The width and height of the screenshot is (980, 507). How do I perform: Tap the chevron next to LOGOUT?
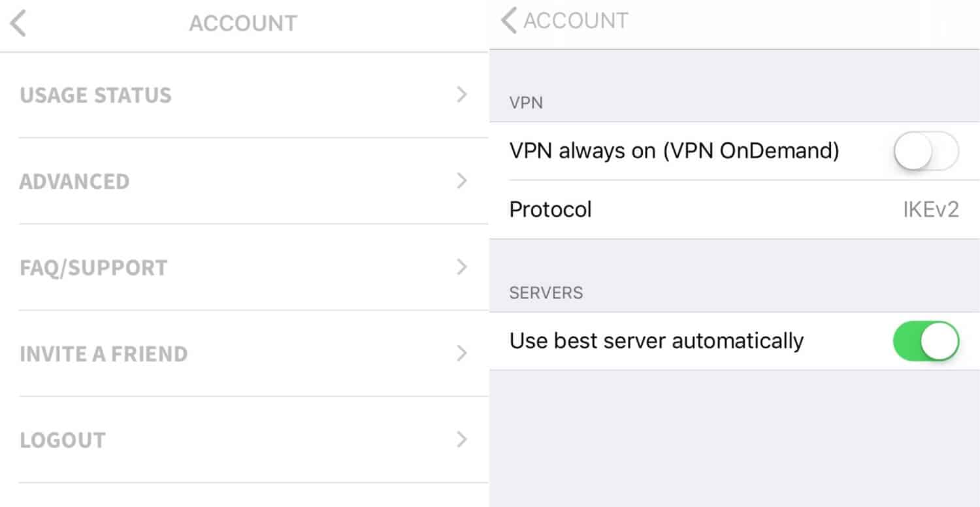pos(462,440)
